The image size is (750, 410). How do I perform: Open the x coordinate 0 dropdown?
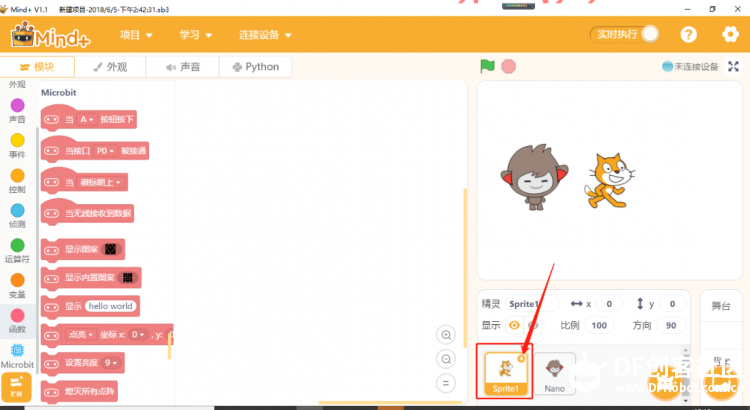138,334
